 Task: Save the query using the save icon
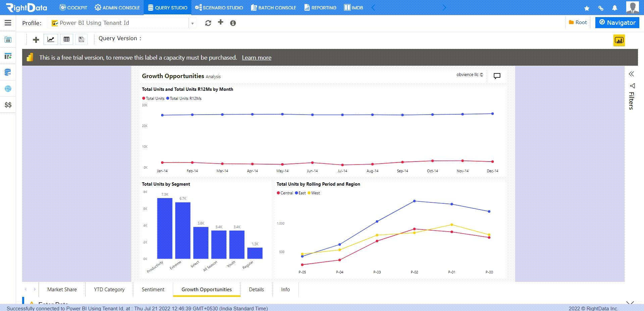pyautogui.click(x=81, y=39)
